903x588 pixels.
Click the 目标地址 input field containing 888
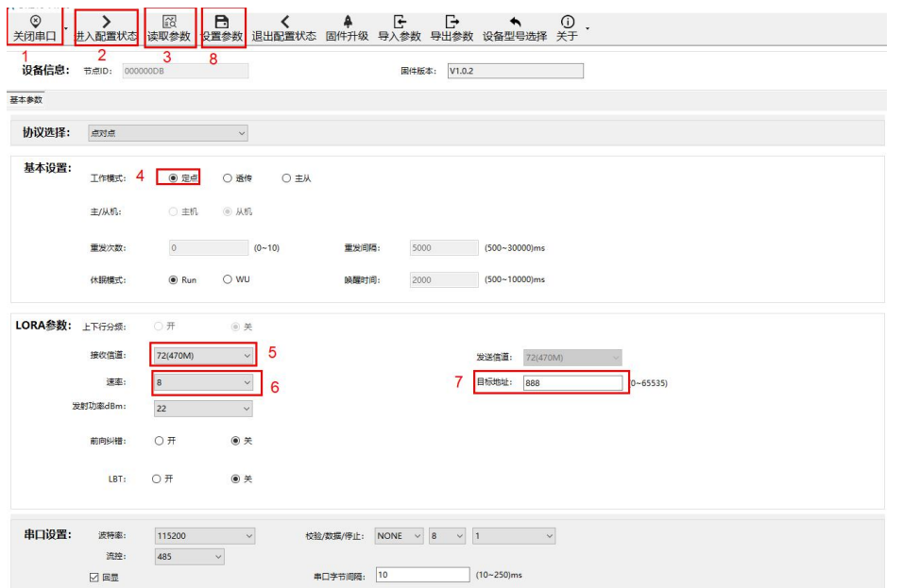(571, 382)
